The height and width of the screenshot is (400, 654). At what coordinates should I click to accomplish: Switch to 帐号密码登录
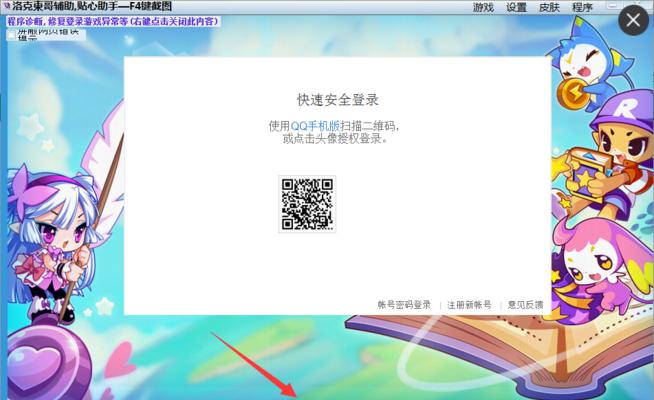pos(404,305)
